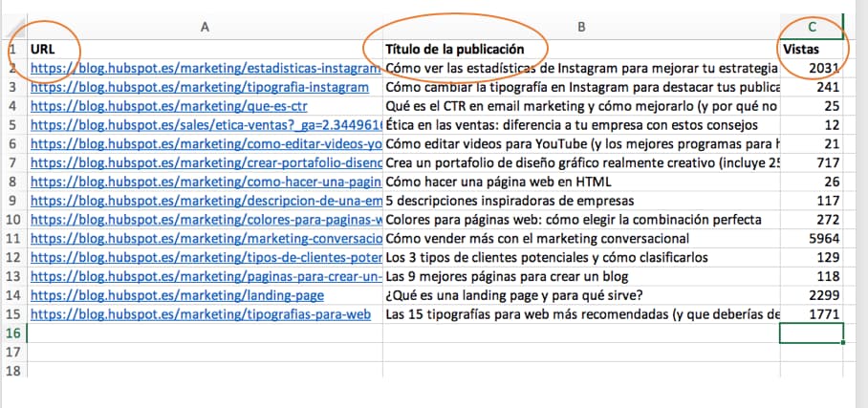Open the tipografia-instagram link

(200, 88)
